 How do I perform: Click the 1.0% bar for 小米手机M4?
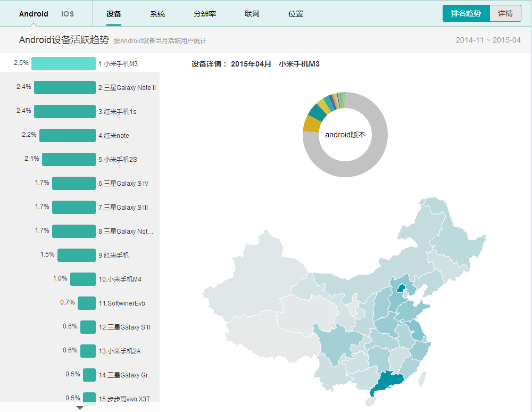point(83,279)
